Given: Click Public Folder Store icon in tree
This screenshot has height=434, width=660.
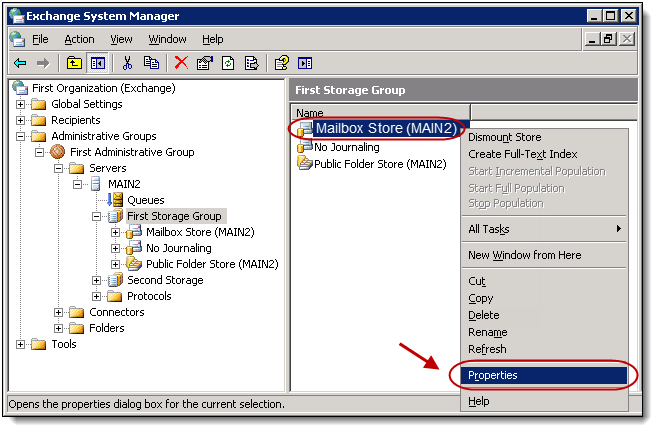Looking at the screenshot, I should [134, 264].
